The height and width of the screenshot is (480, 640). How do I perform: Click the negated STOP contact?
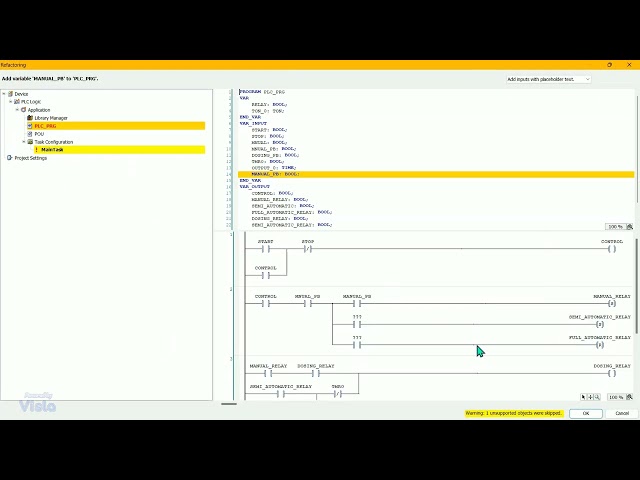click(308, 249)
